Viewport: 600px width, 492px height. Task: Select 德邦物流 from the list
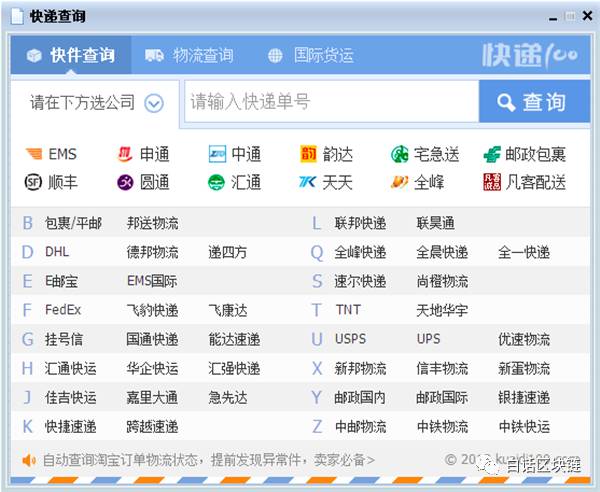153,252
